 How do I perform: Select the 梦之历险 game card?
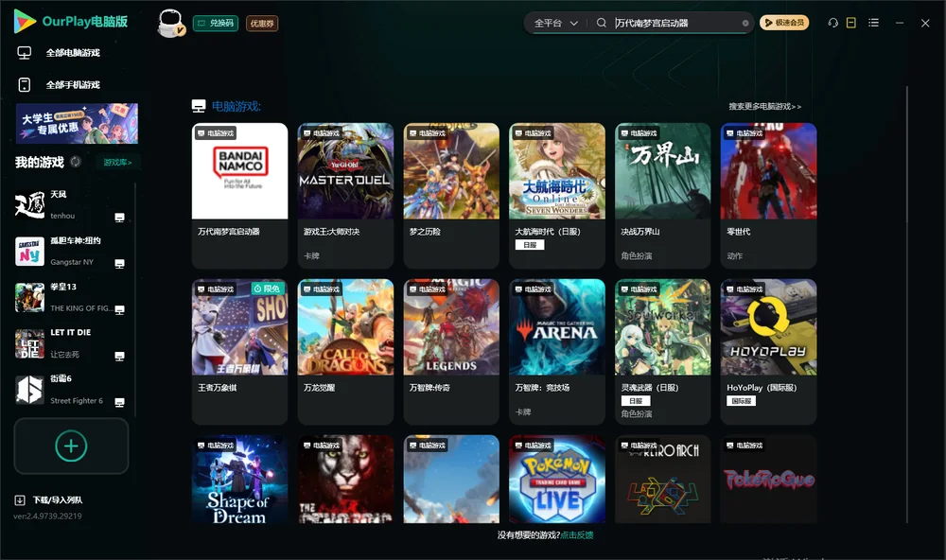(451, 196)
